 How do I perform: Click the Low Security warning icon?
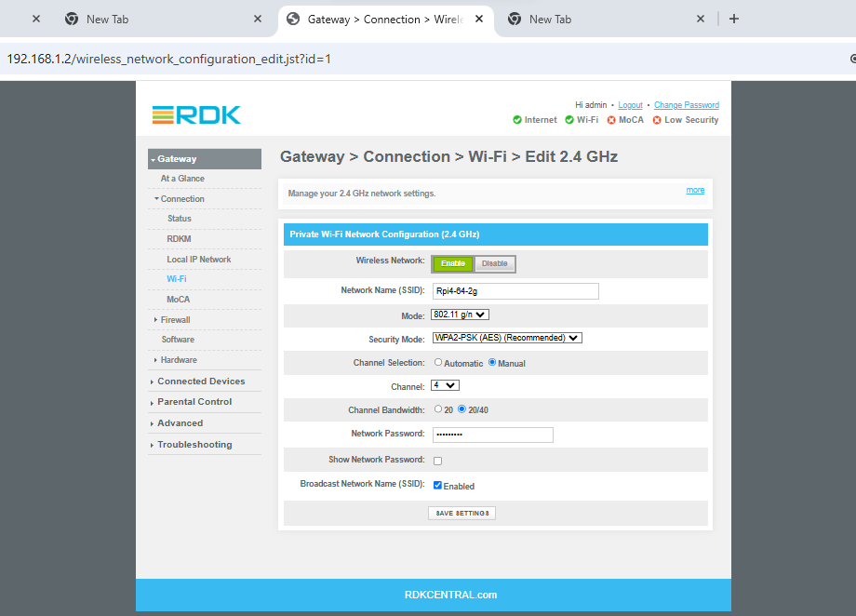(x=657, y=120)
